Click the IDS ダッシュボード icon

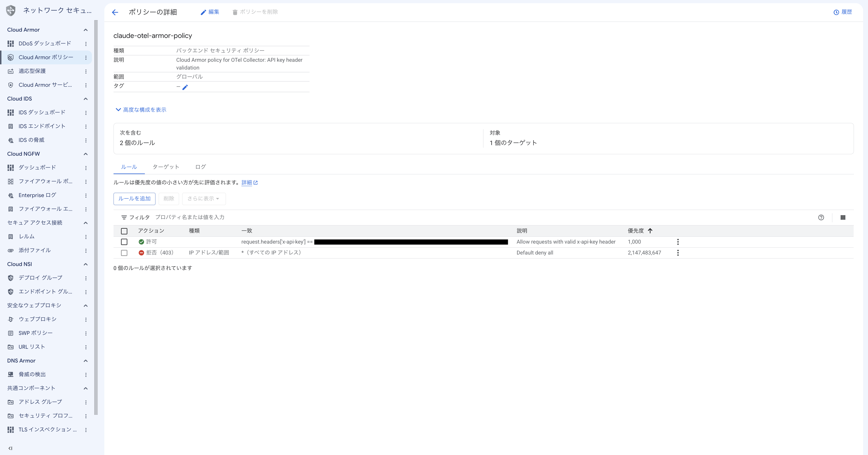(x=11, y=113)
